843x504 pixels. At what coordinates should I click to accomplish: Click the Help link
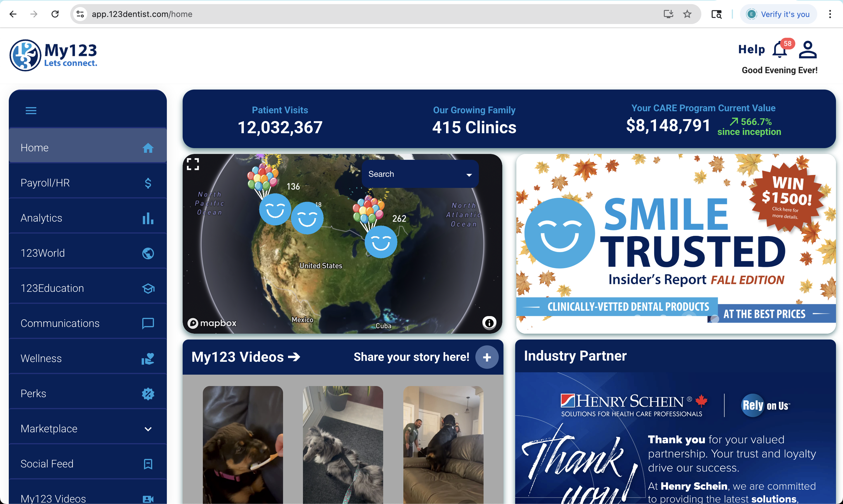click(x=751, y=49)
